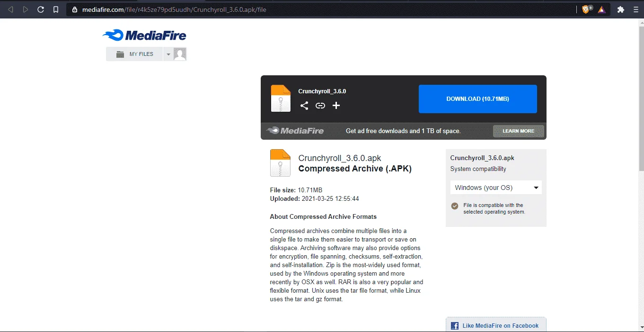Click the Facebook logo icon
The height and width of the screenshot is (332, 644).
[455, 326]
